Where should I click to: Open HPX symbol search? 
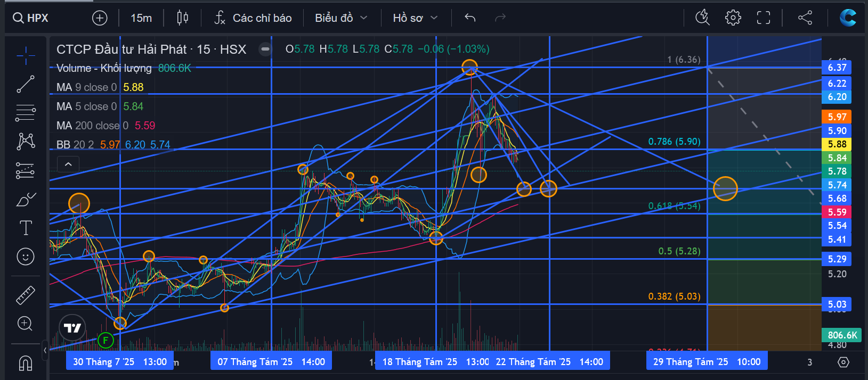(x=31, y=18)
